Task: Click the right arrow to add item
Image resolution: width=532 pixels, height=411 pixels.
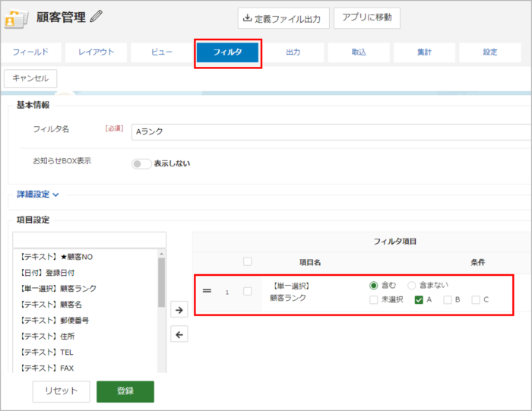Action: [x=179, y=310]
